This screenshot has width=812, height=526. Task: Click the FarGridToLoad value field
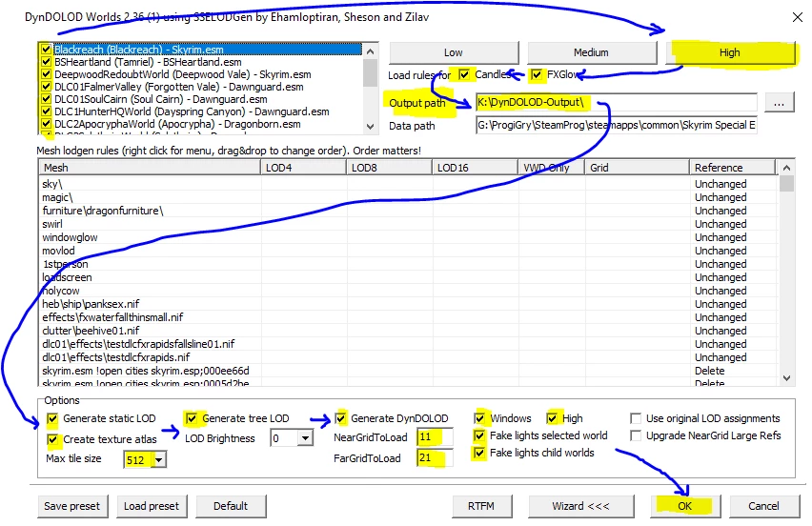coord(435,457)
